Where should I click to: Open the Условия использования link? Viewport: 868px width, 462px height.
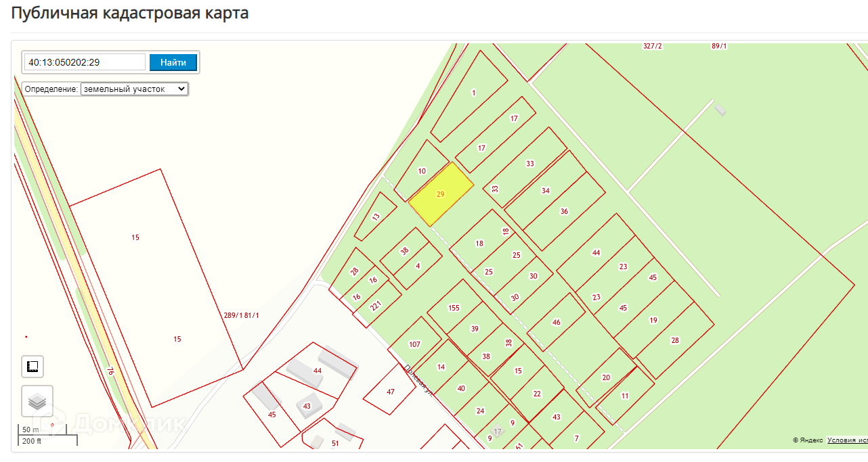847,440
